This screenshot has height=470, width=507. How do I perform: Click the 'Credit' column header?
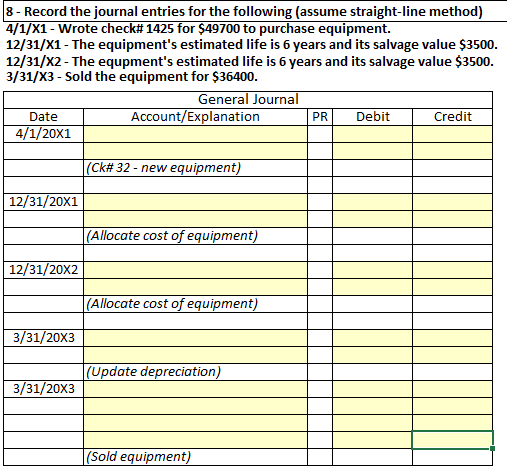pyautogui.click(x=452, y=117)
